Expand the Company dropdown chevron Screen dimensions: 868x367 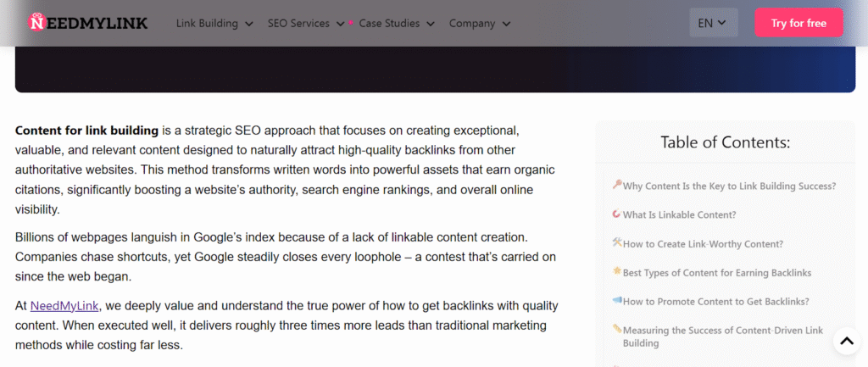pos(506,24)
